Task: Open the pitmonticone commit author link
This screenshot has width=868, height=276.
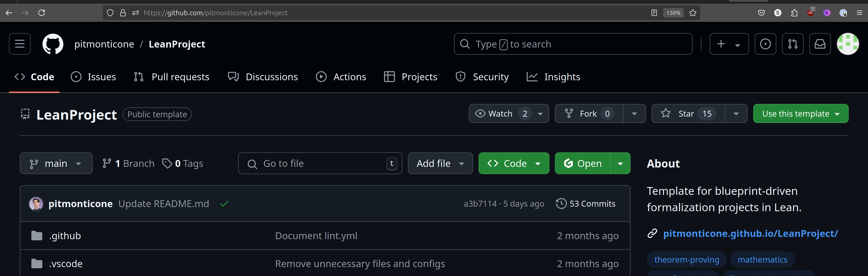Action: coord(80,203)
